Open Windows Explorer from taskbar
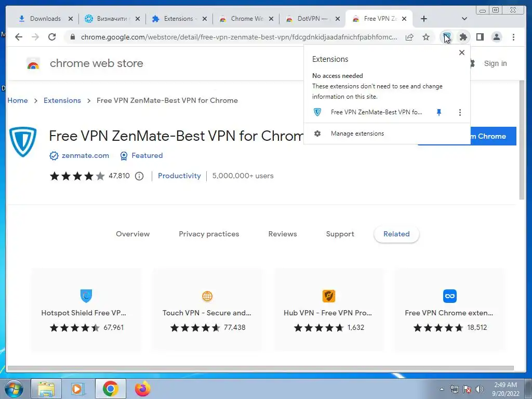Screen dimensions: 532x399 coord(46,389)
